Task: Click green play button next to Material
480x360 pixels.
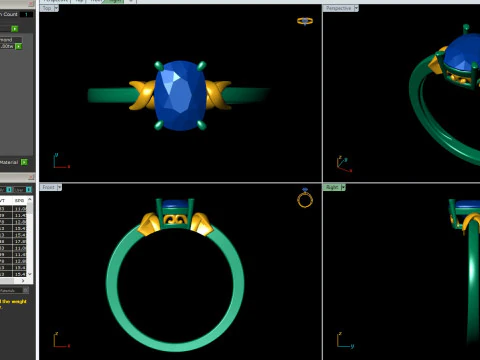Action: (x=24, y=162)
